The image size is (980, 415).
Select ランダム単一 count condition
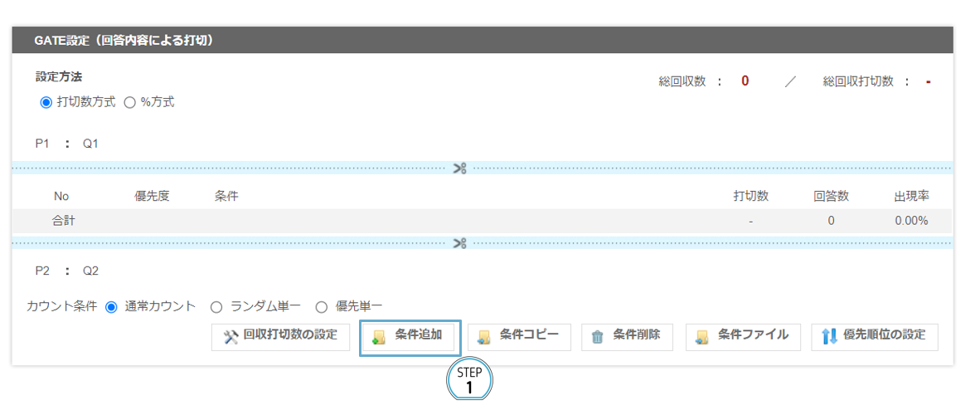pos(216,307)
